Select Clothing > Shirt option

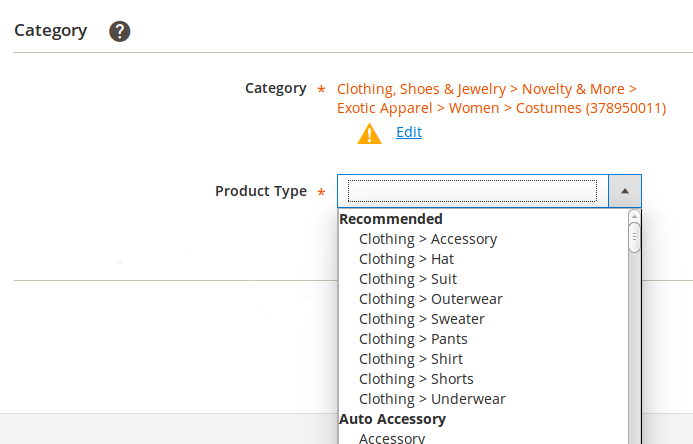pos(411,359)
